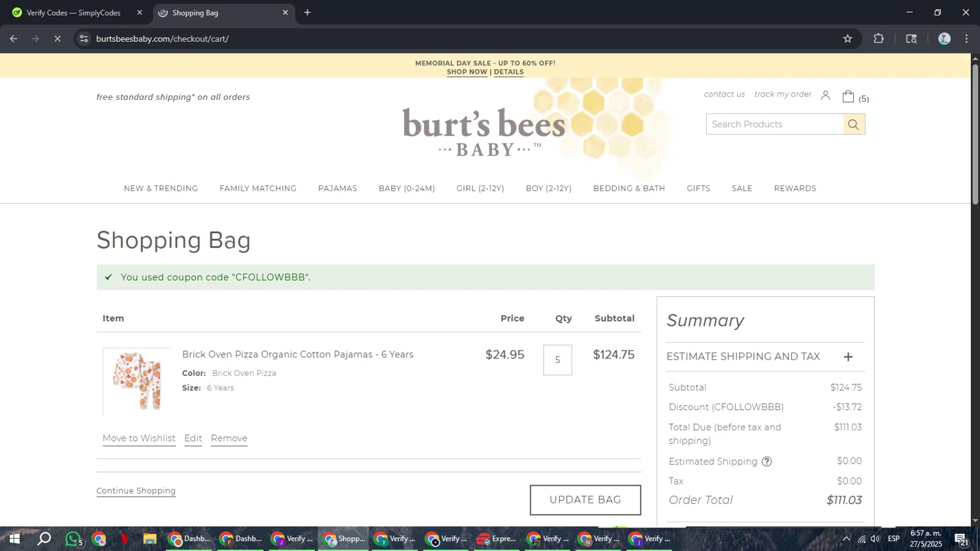Viewport: 980px width, 551px height.
Task: Close the Verify Codes SimplyCodes tab
Action: pos(139,12)
